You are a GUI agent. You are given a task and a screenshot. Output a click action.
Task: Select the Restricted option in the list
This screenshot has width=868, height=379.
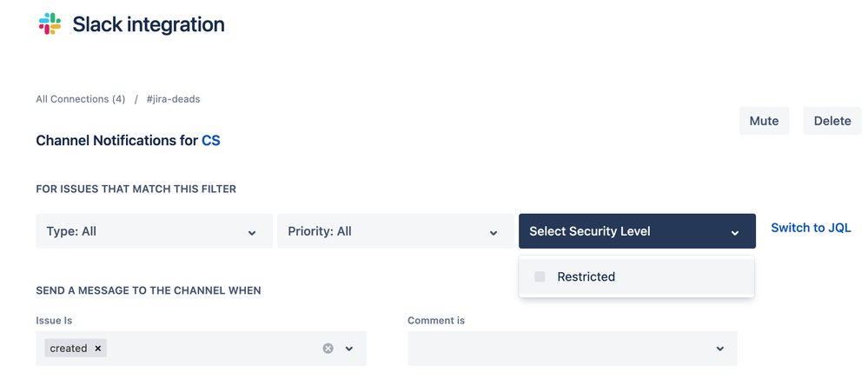tap(637, 276)
